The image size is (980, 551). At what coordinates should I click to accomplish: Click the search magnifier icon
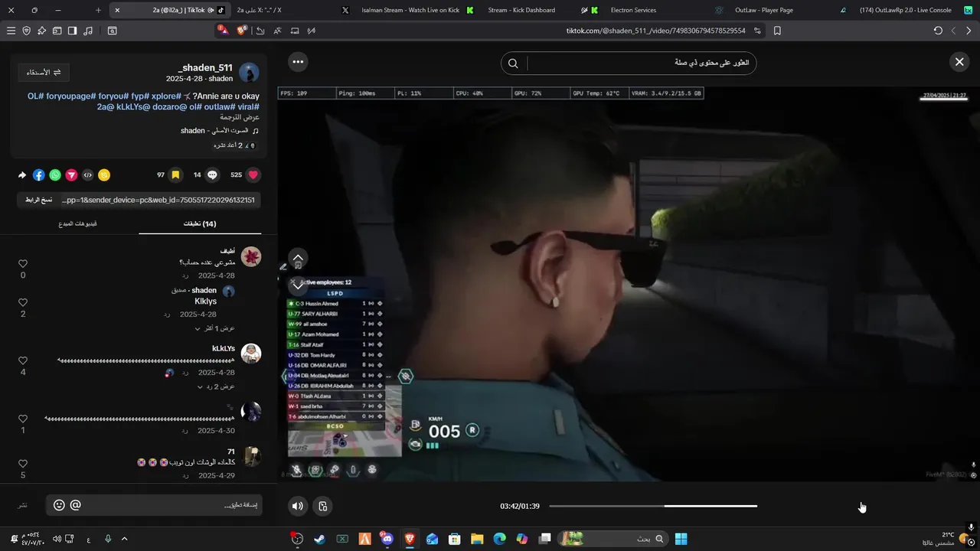[513, 63]
